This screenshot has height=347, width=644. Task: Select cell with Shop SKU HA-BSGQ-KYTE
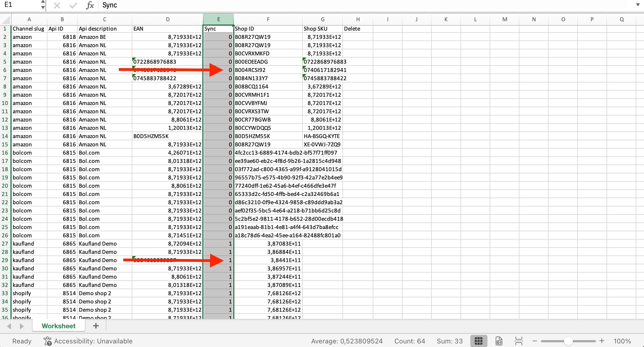[x=323, y=136]
